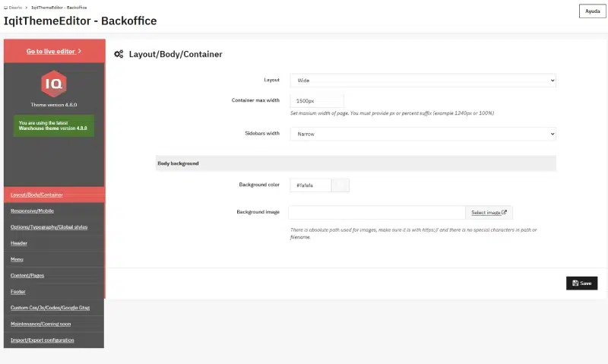
Task: Click the Background color text field
Action: pyautogui.click(x=311, y=185)
